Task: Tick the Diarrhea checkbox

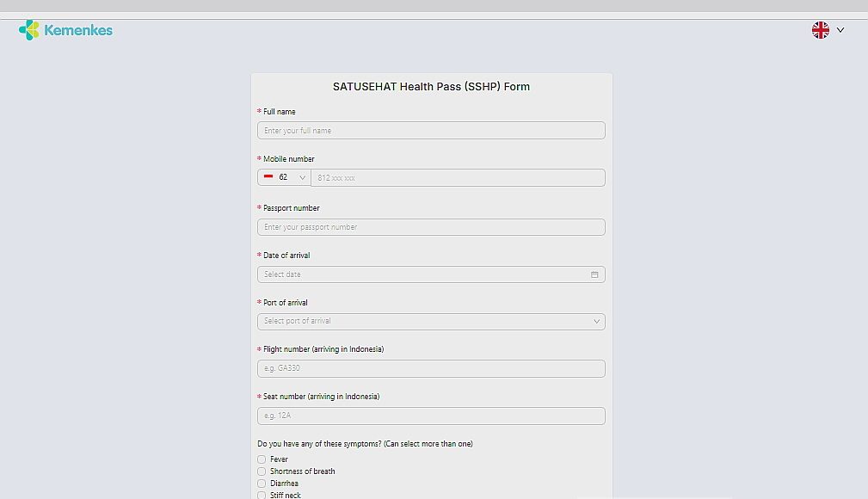Action: pos(262,484)
